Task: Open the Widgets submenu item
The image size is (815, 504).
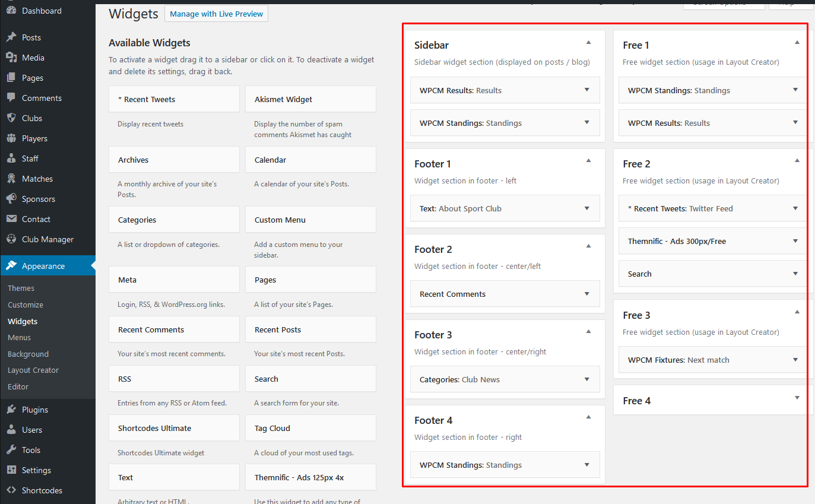Action: tap(23, 321)
